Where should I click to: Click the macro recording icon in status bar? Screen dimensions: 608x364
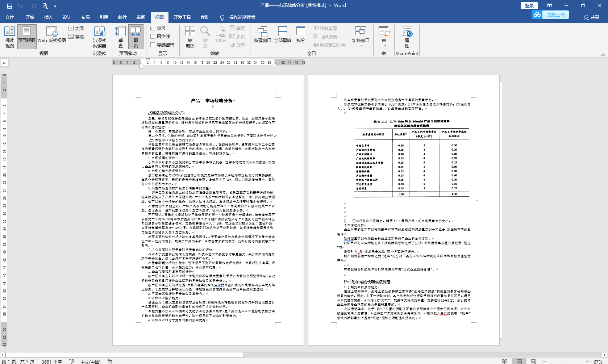(110, 361)
